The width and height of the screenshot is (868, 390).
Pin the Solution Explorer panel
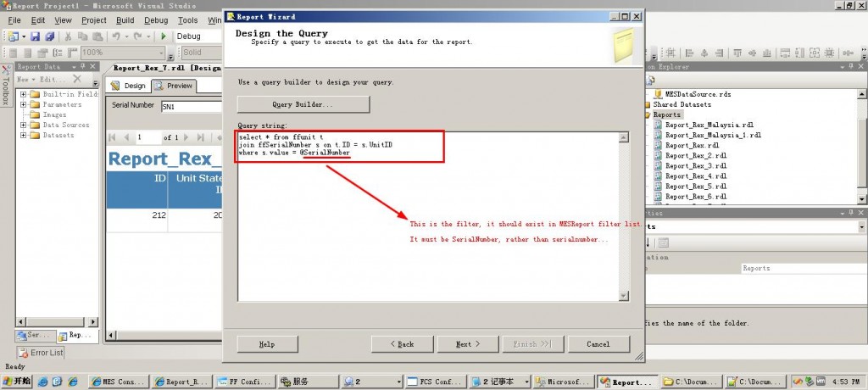(850, 67)
